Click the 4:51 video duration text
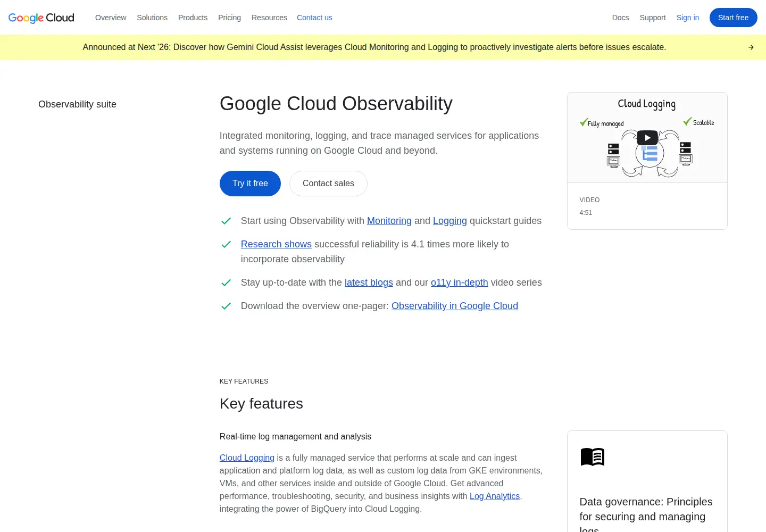 click(x=586, y=213)
